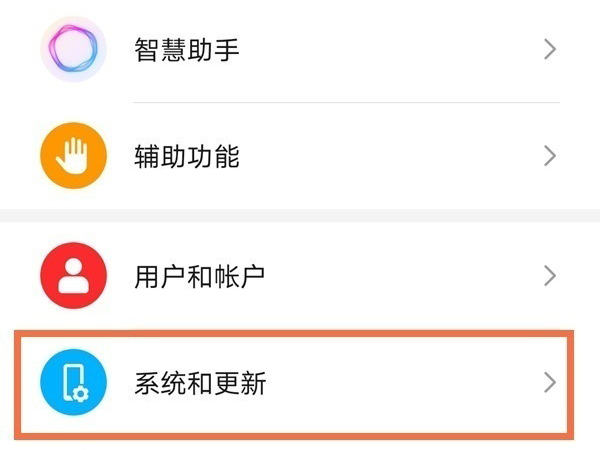Click the small gear on the phone icon

pyautogui.click(x=82, y=392)
